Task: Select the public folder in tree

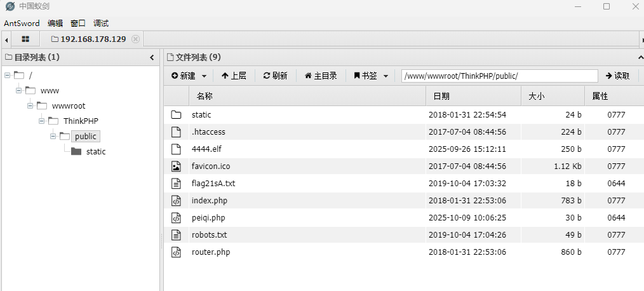Action: tap(86, 136)
